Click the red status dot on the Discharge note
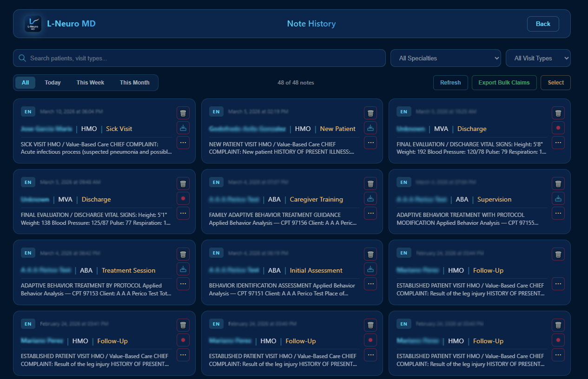The width and height of the screenshot is (588, 379). coord(558,127)
